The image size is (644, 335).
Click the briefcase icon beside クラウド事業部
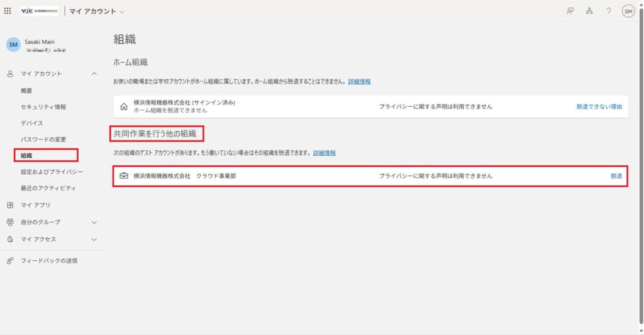[123, 176]
